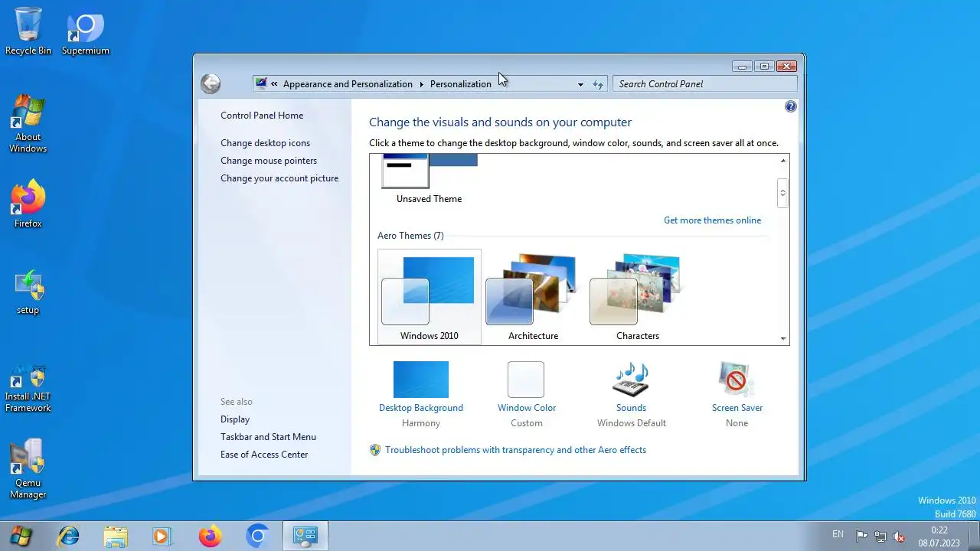The image size is (980, 551).
Task: Launch Supermium from the taskbar
Action: tap(257, 536)
